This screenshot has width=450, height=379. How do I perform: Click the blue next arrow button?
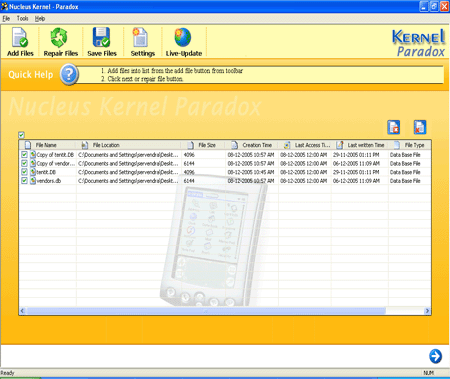tap(435, 356)
